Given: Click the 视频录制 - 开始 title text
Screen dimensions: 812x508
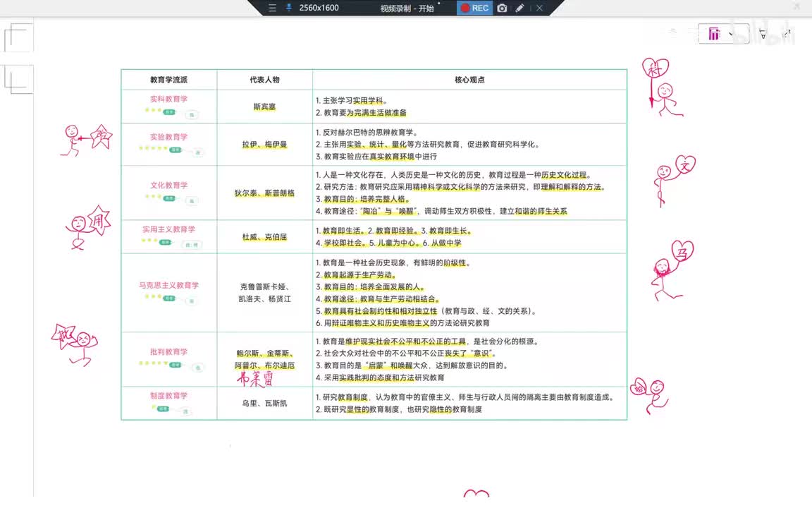Looking at the screenshot, I should point(407,8).
